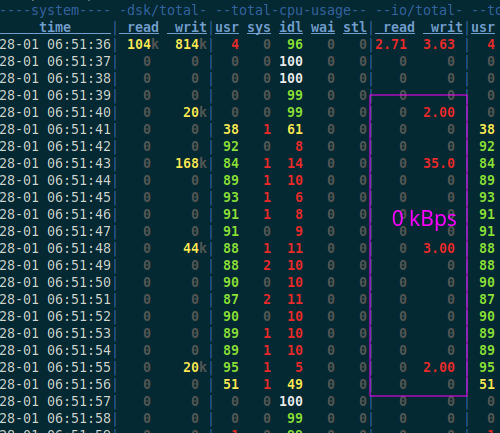The image size is (500, 433).
Task: Select the timestamp 28-01 06:51:55
Action: (55, 367)
